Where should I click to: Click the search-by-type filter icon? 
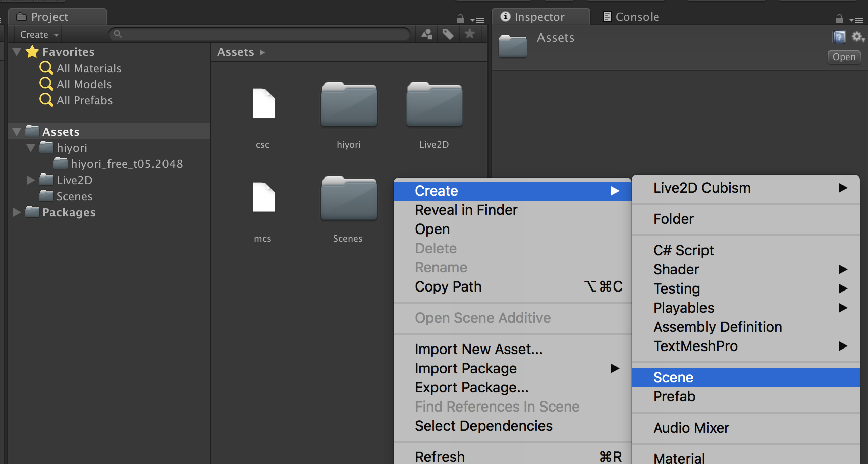pos(426,34)
